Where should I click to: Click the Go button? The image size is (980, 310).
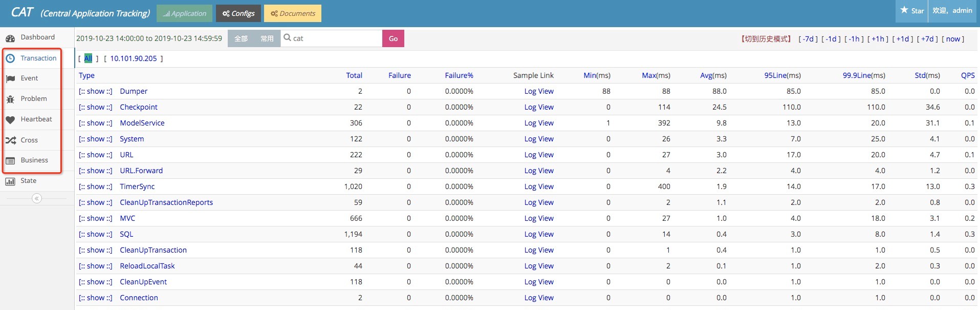(x=393, y=38)
